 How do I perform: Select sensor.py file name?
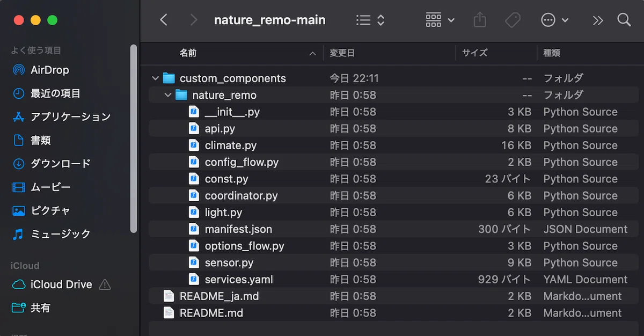[229, 262]
